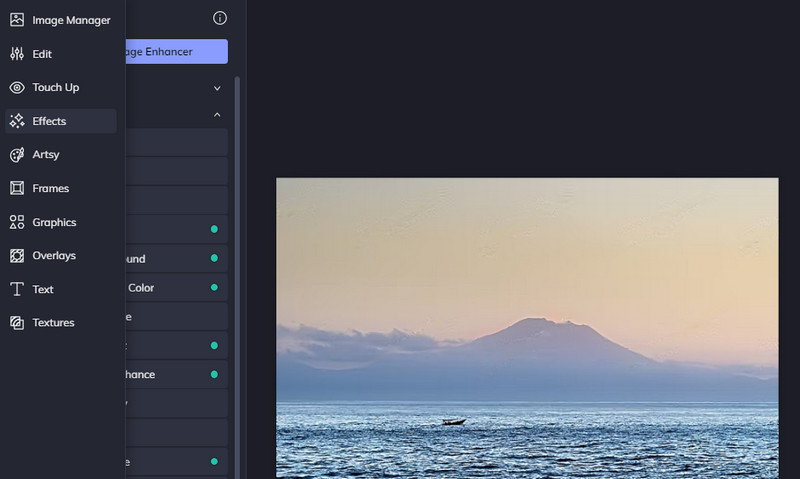Click the tool panel's vertical scrollbar
Image resolution: width=800 pixels, height=479 pixels.
click(237, 250)
